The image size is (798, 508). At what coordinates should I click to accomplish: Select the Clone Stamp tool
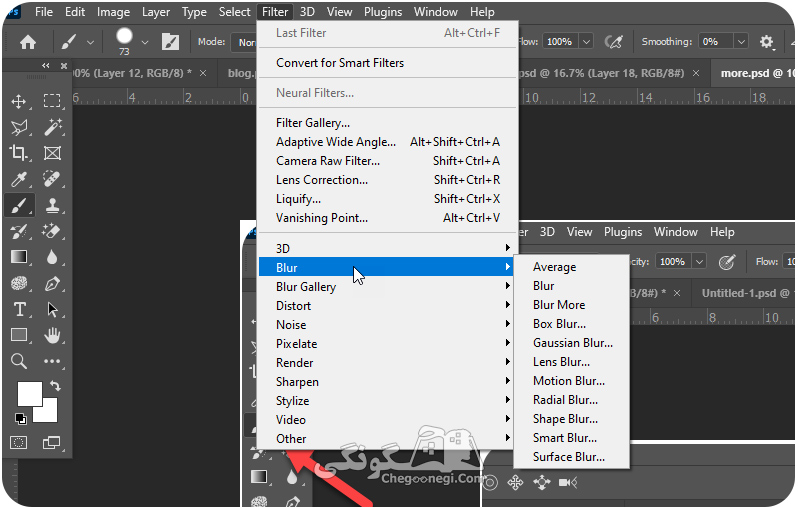[x=52, y=205]
